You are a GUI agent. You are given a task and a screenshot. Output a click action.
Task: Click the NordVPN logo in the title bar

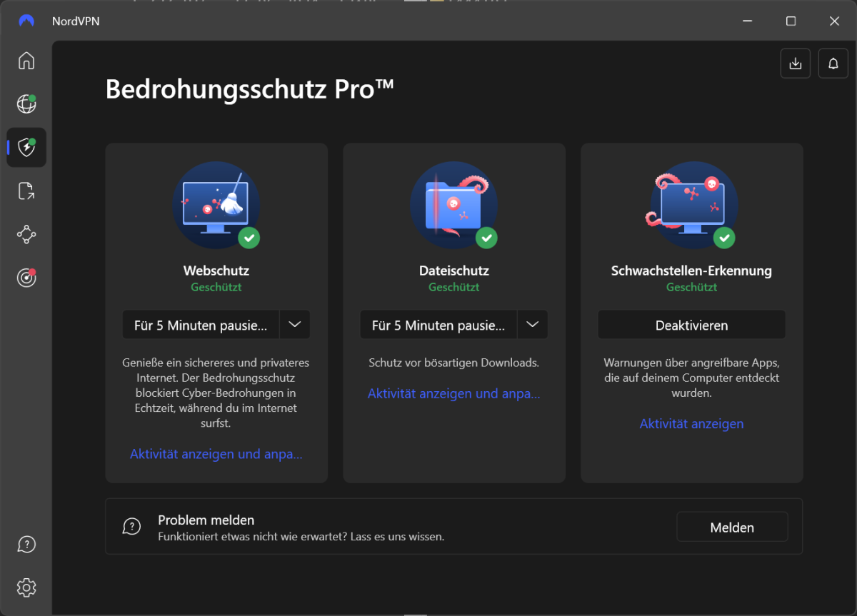tap(26, 21)
